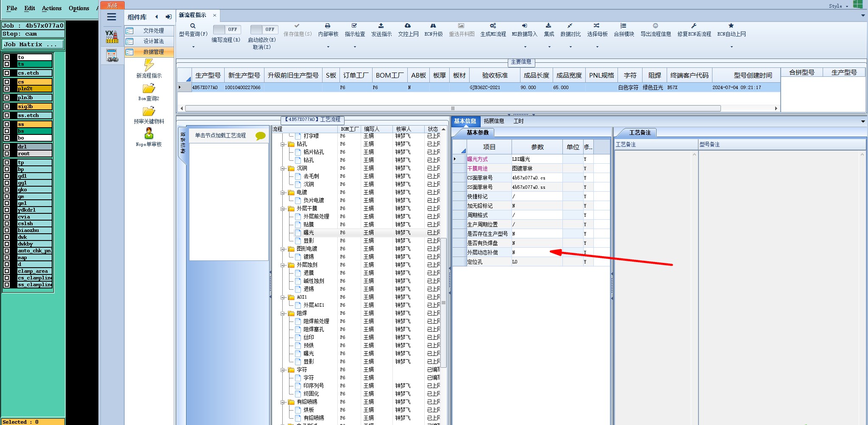Collapse the 阻焊 tree node
This screenshot has height=425, width=868.
283,313
